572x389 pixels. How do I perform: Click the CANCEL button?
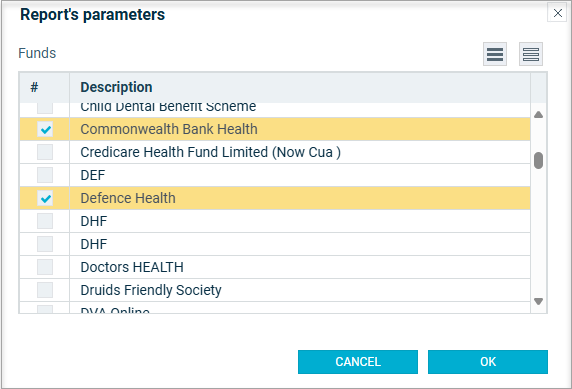pos(358,362)
